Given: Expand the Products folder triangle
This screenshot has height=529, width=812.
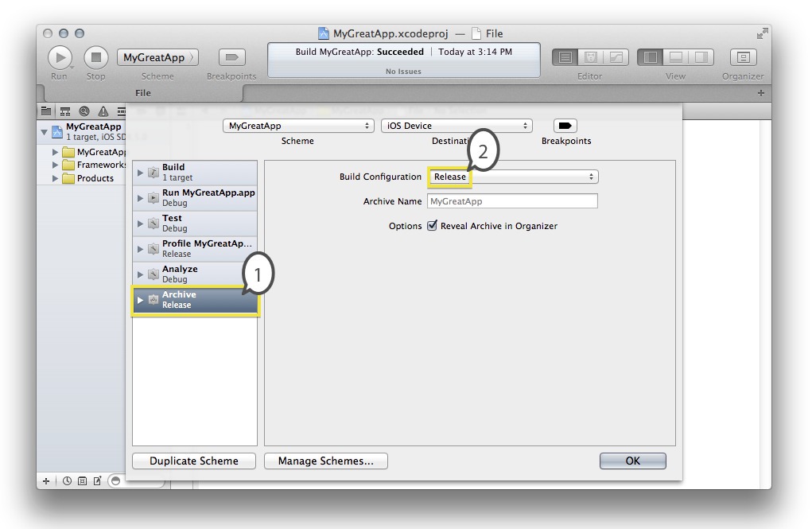Looking at the screenshot, I should point(55,178).
